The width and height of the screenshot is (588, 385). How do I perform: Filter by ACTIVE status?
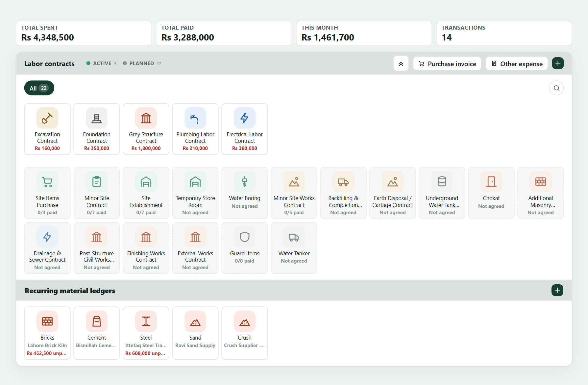click(101, 64)
